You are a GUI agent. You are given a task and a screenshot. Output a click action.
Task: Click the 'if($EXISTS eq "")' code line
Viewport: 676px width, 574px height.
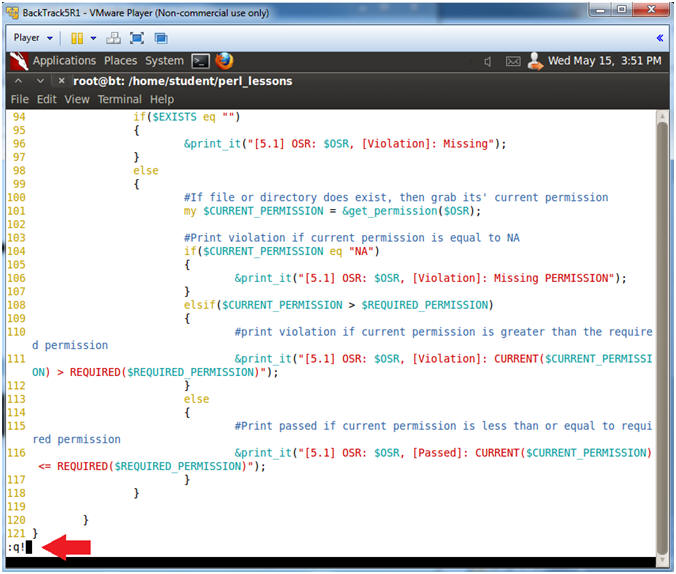pos(187,117)
